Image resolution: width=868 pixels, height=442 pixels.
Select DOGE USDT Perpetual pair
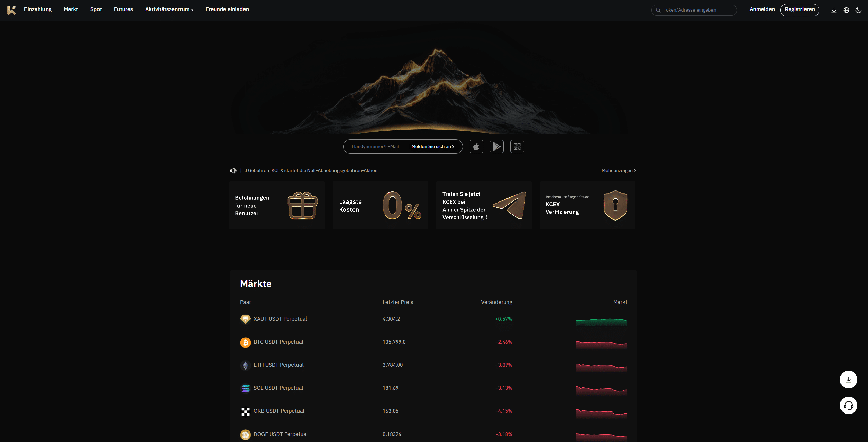[x=281, y=434]
